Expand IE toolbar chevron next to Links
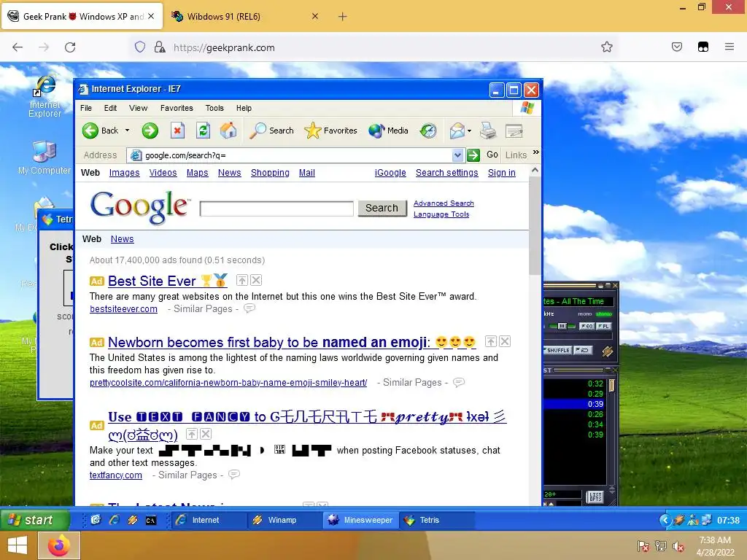The height and width of the screenshot is (560, 747). [x=536, y=152]
